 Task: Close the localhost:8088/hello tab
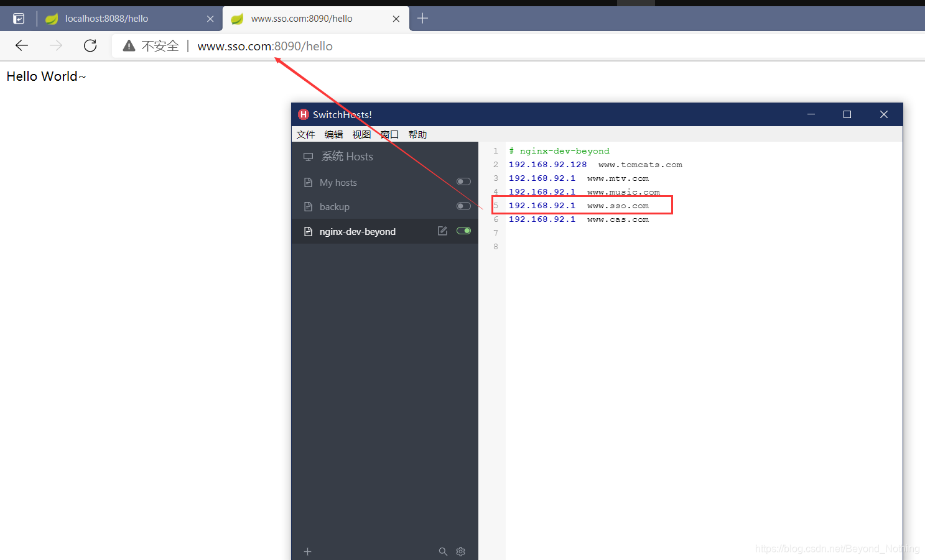[x=210, y=19]
